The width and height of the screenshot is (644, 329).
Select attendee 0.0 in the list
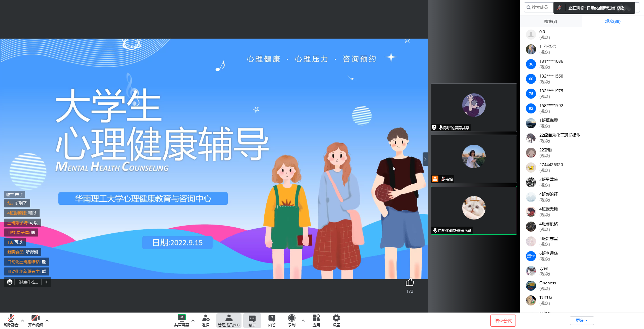(x=582, y=35)
